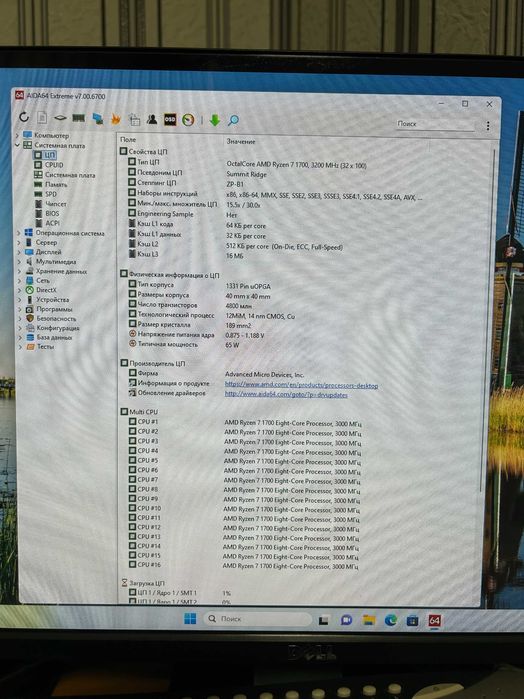
Task: Expand the Операционная система node
Action: (19, 233)
